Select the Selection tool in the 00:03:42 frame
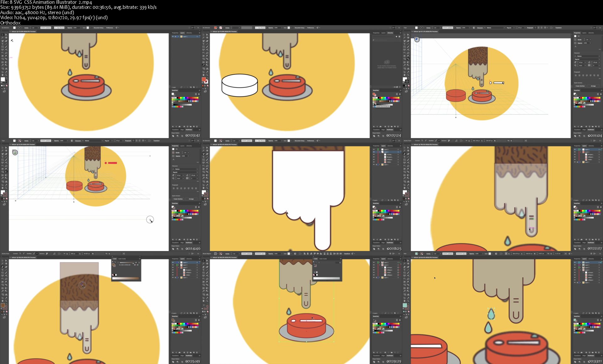Screen dimensions: 603x364 tap(3, 35)
